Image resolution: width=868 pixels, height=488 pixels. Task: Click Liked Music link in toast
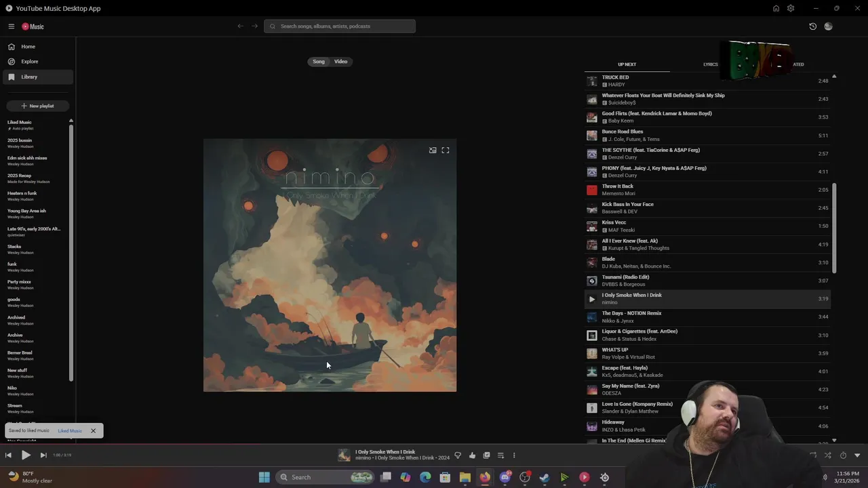[70, 431]
